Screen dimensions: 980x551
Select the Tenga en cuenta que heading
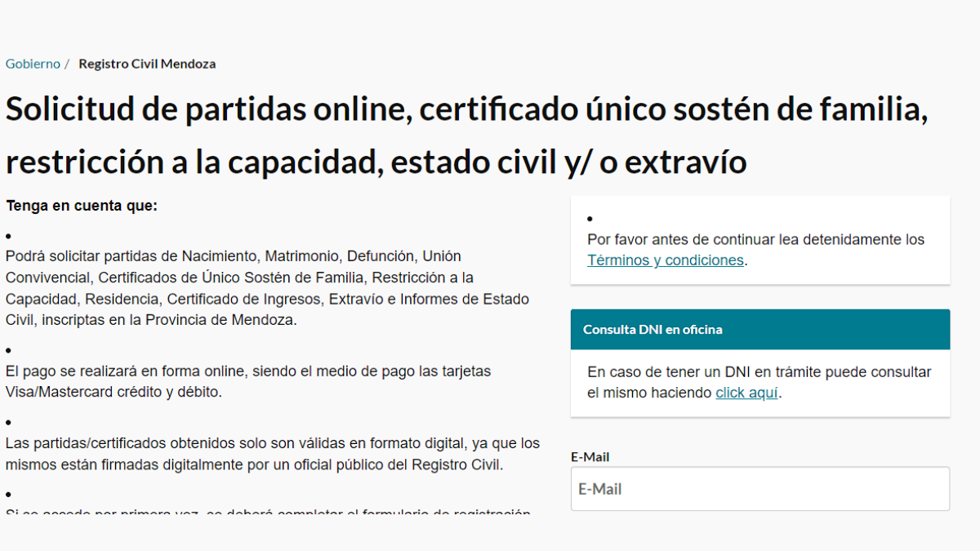tap(81, 205)
